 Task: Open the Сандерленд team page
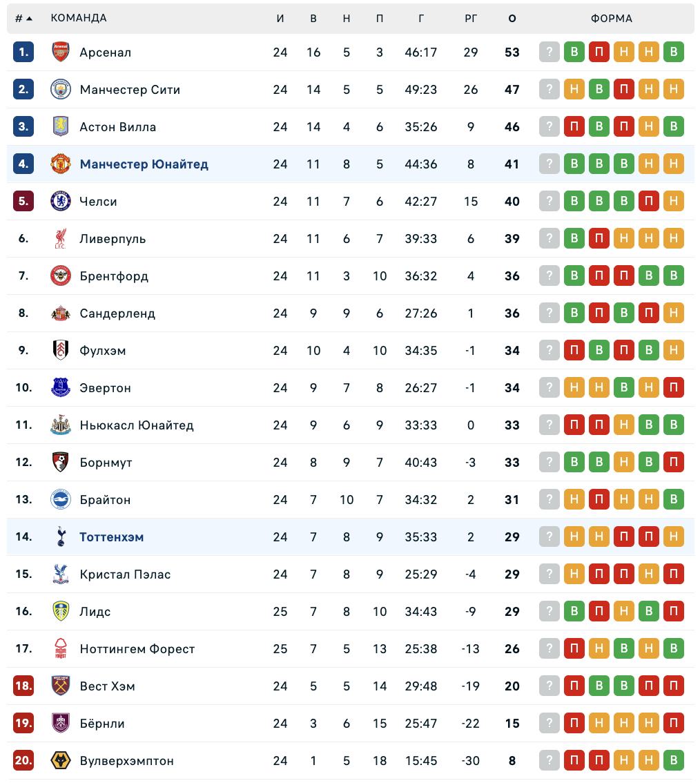[x=117, y=313]
